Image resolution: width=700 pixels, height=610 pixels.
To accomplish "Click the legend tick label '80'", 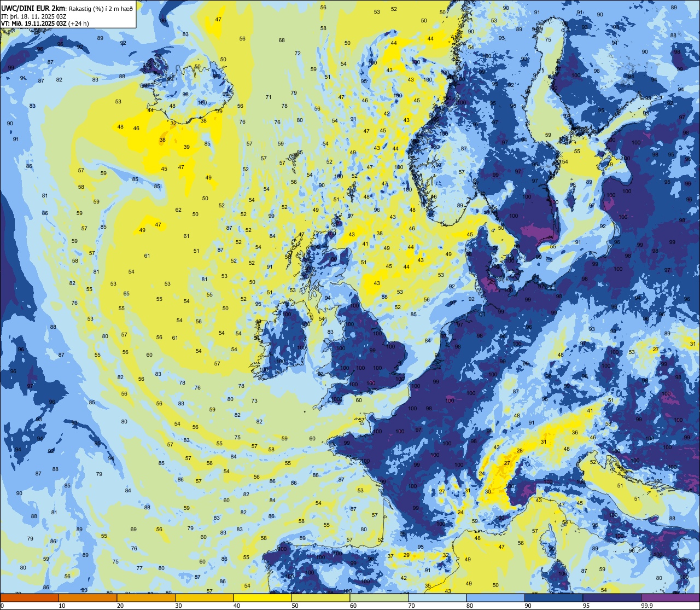I will (470, 606).
